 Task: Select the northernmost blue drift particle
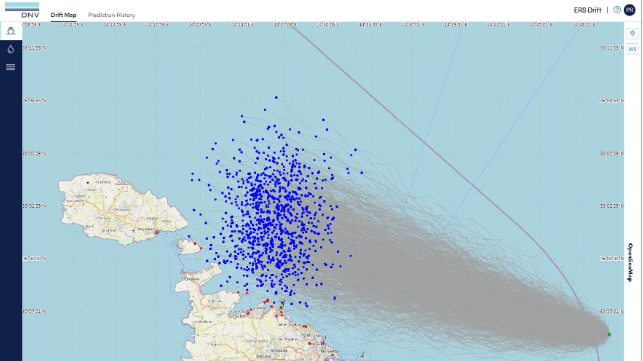276,98
